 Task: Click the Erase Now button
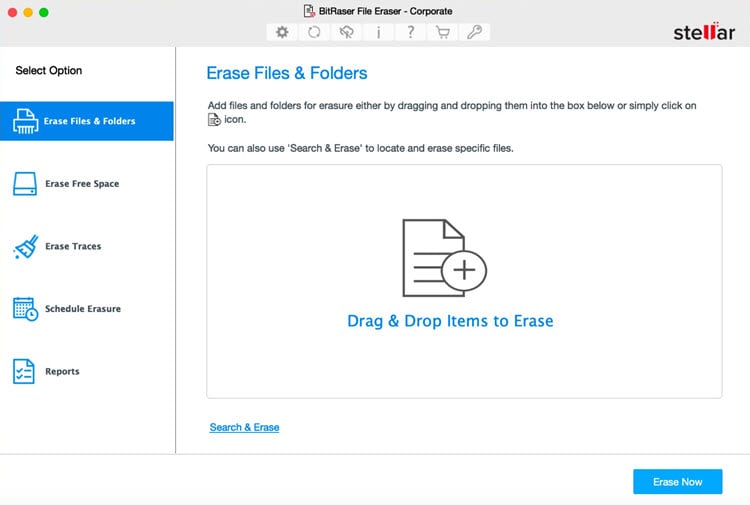pos(677,482)
